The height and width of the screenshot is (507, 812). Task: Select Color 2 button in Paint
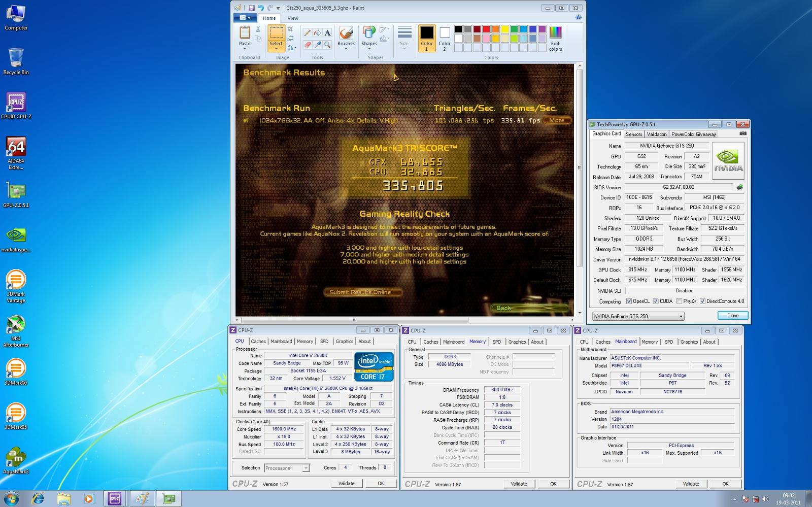pyautogui.click(x=445, y=39)
